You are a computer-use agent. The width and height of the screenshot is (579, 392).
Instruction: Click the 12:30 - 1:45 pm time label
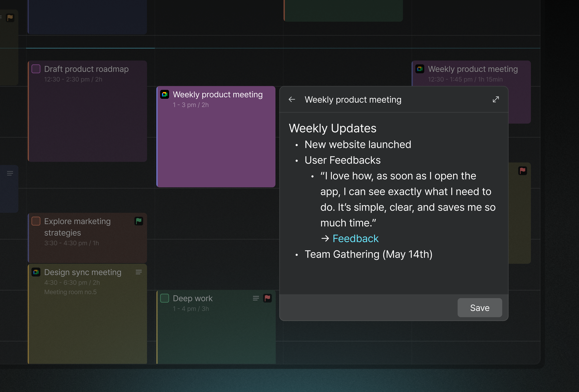[x=465, y=79]
